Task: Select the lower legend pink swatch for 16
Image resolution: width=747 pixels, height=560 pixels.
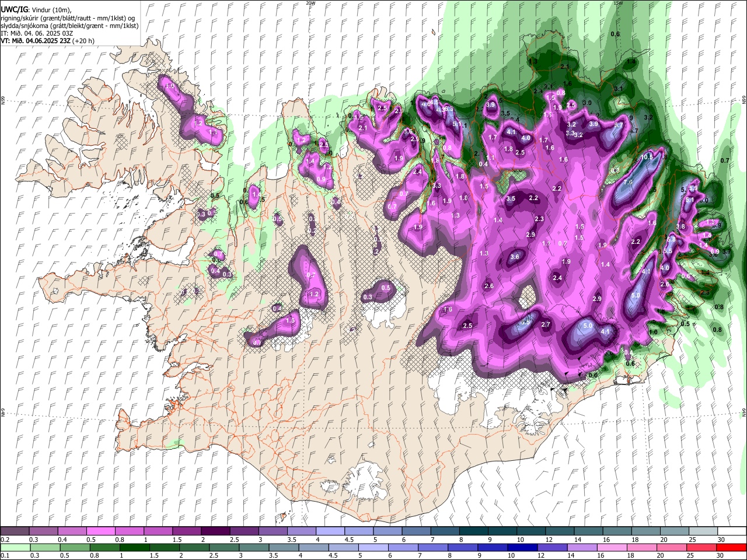Action: [x=612, y=547]
